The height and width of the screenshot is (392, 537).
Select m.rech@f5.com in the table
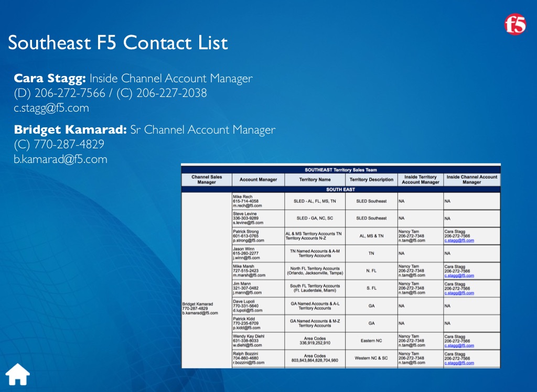247,205
